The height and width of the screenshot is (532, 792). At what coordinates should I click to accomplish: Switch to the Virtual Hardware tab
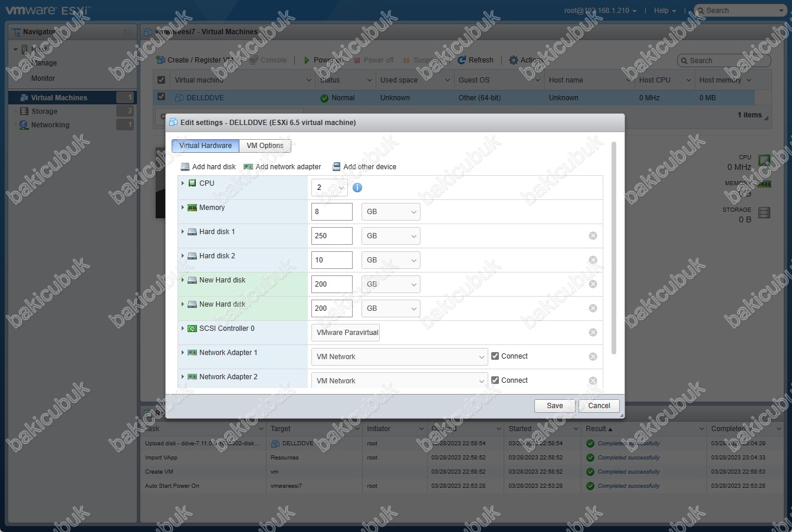(205, 146)
